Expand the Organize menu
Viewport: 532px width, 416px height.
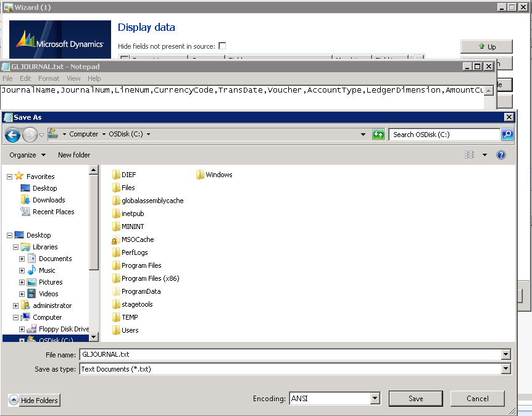tap(27, 155)
